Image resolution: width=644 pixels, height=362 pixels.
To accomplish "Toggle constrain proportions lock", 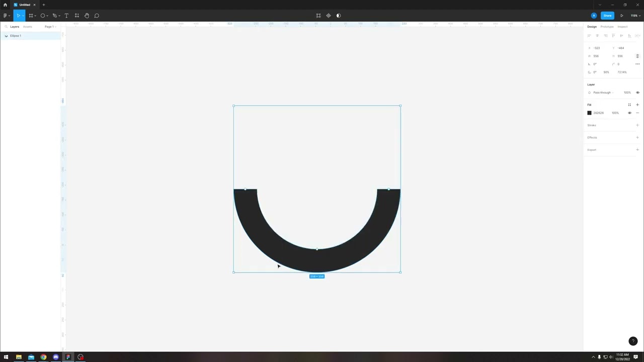I will click(x=637, y=56).
